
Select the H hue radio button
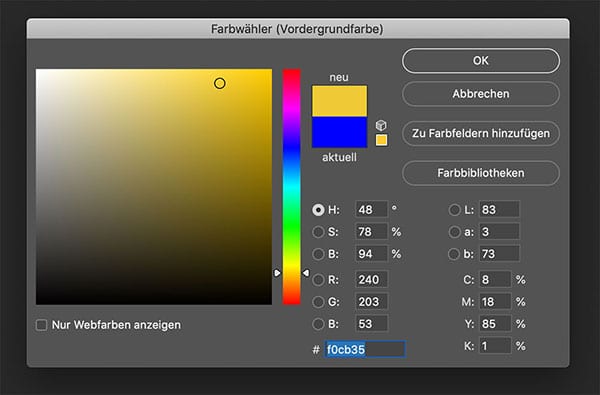pyautogui.click(x=318, y=210)
